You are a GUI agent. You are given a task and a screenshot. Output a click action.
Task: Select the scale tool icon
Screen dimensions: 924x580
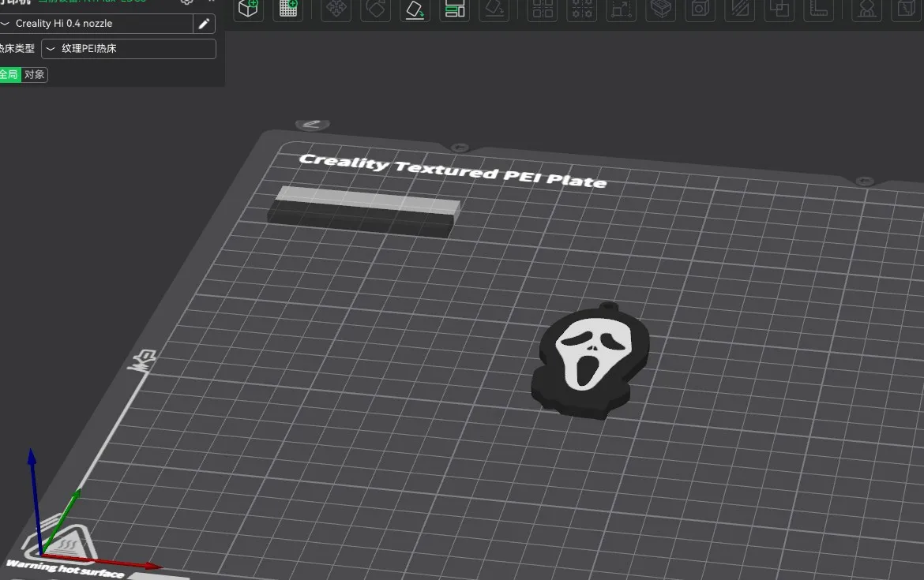coord(621,9)
